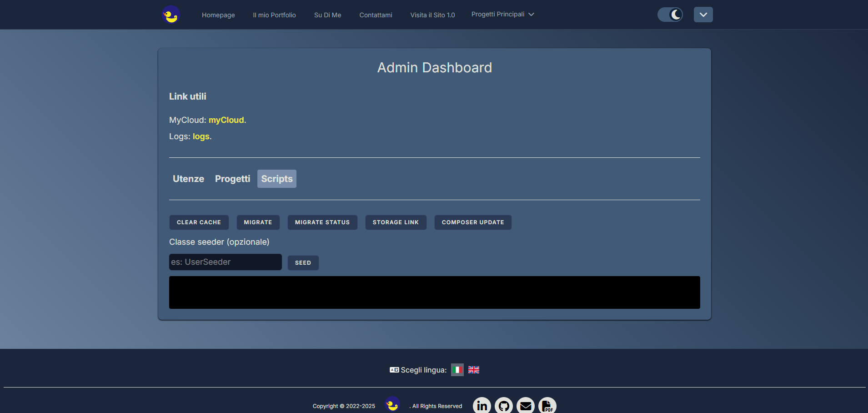Switch to Progetti tab

pyautogui.click(x=232, y=179)
